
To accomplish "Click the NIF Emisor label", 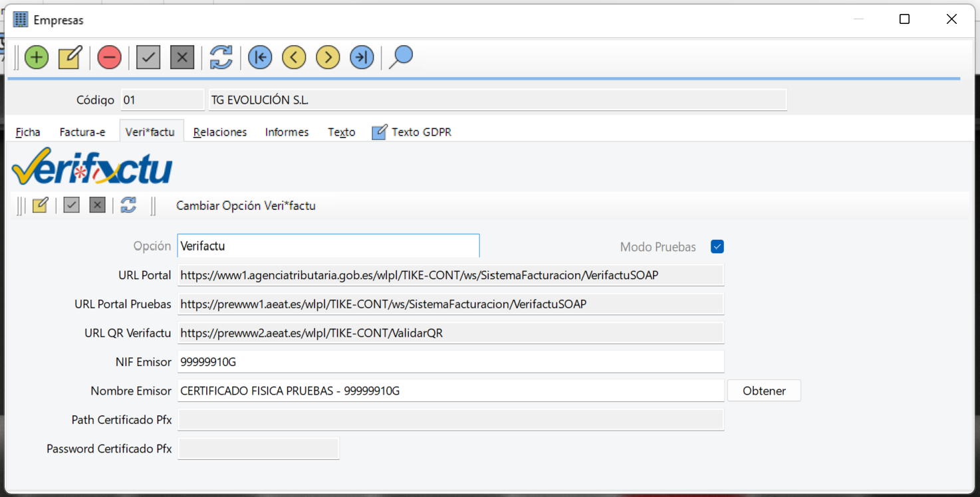I will pyautogui.click(x=144, y=362).
